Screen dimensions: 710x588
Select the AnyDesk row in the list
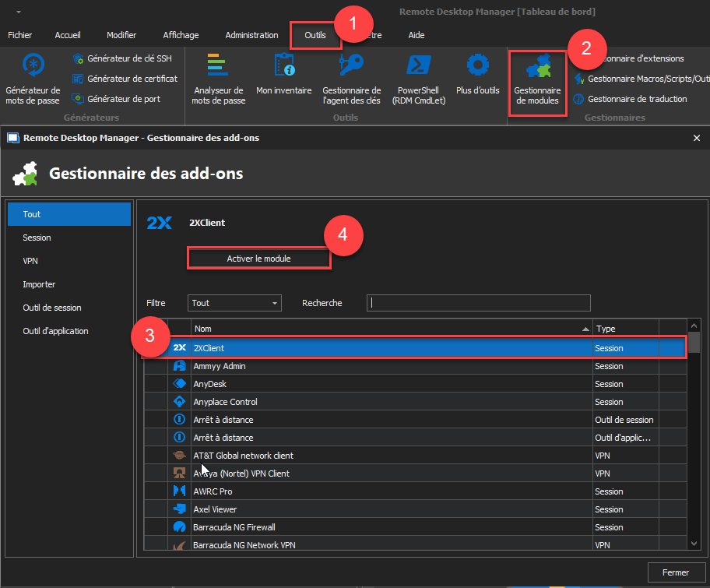(x=389, y=384)
